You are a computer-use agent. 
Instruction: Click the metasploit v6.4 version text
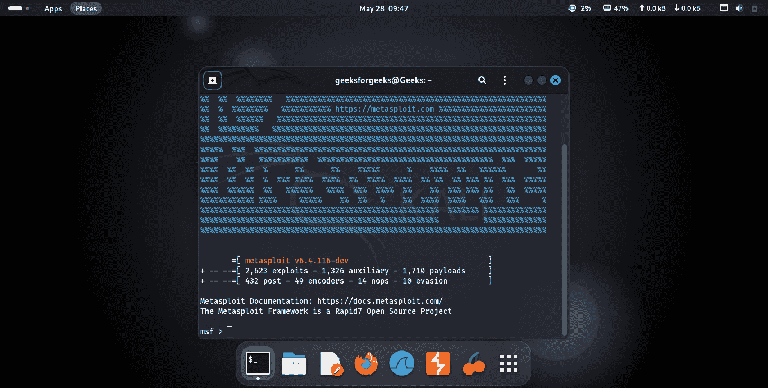point(296,261)
